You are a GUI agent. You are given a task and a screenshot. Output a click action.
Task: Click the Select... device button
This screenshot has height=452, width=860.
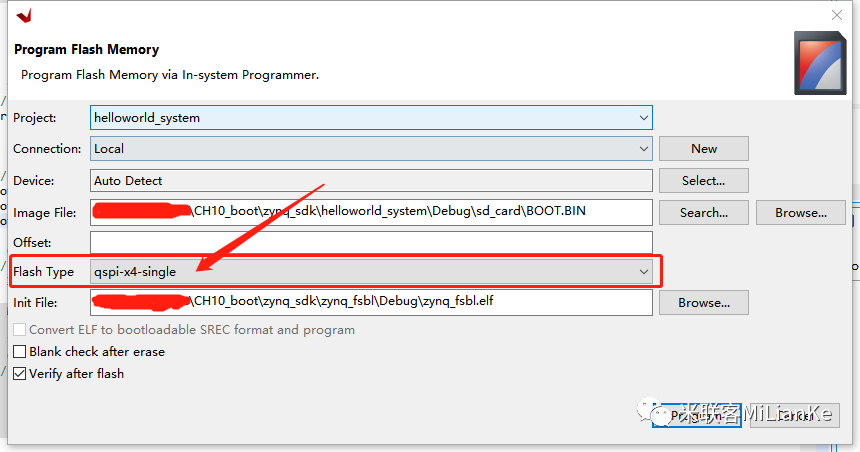[x=704, y=180]
